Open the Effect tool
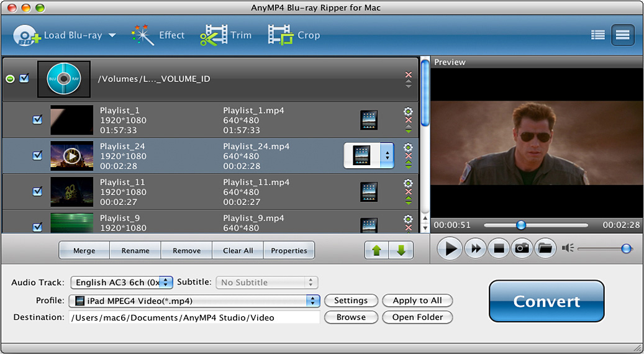The width and height of the screenshot is (644, 354). tap(158, 35)
